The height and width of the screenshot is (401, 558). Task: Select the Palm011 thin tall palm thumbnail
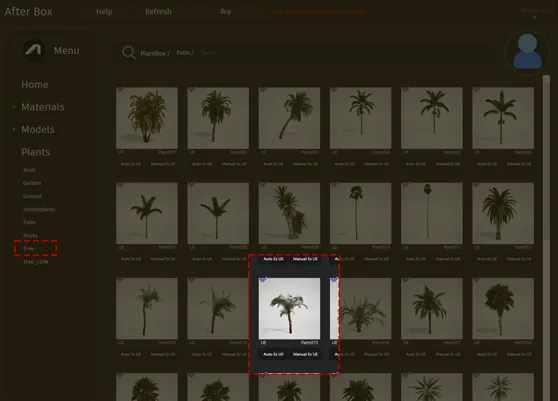(x=432, y=213)
